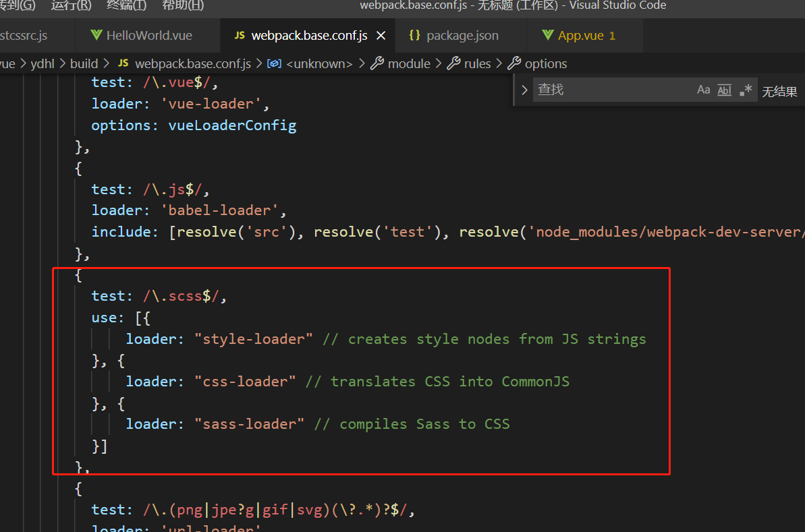
Task: Close the webpack.base.conf.js tab
Action: [381, 35]
